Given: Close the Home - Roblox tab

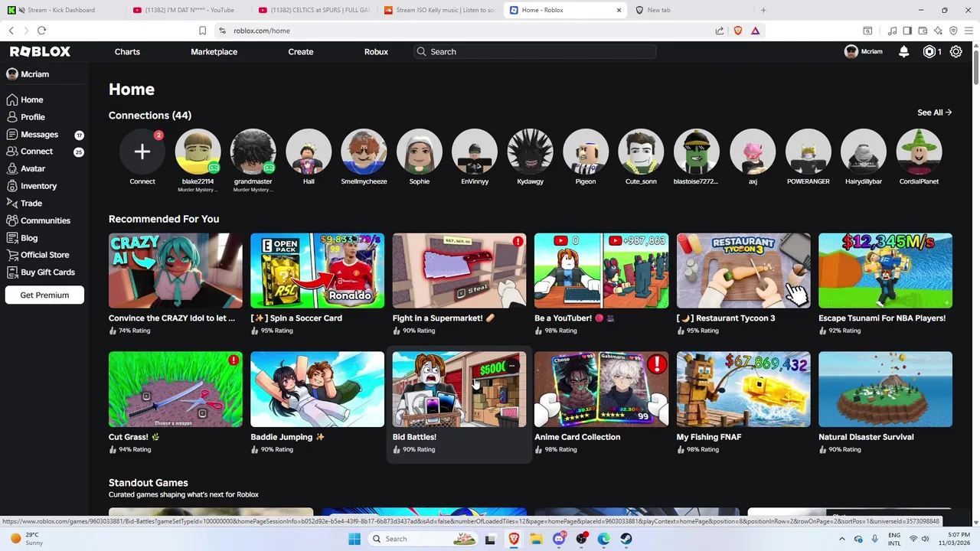Looking at the screenshot, I should [619, 10].
